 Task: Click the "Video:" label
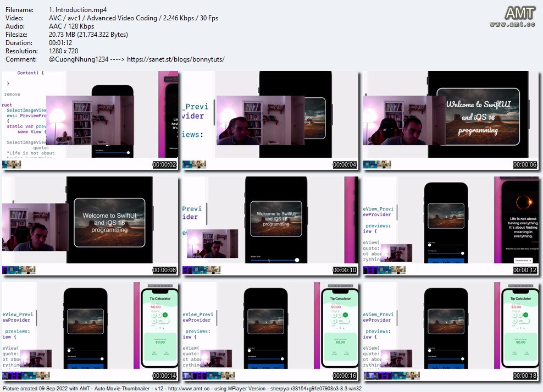pos(14,18)
